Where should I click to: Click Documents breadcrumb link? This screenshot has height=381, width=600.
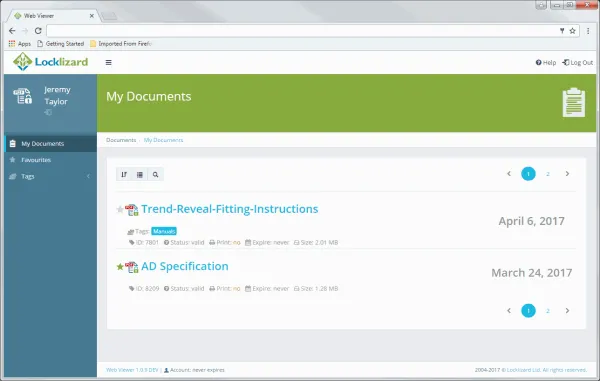tap(121, 140)
